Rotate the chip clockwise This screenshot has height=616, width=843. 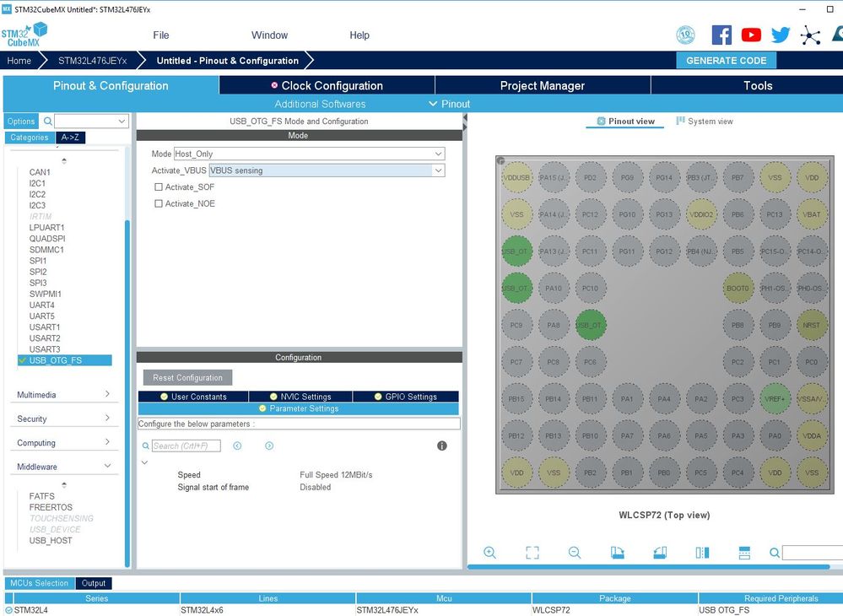click(x=617, y=553)
